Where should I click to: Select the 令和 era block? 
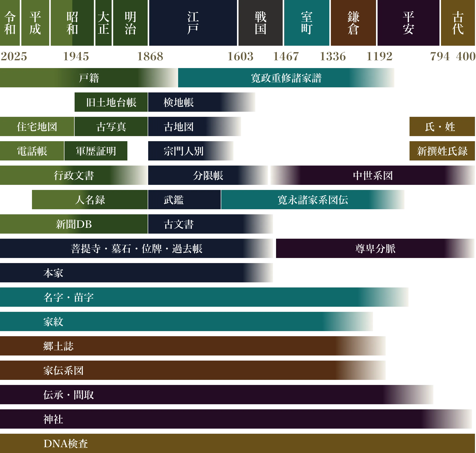tap(10, 23)
